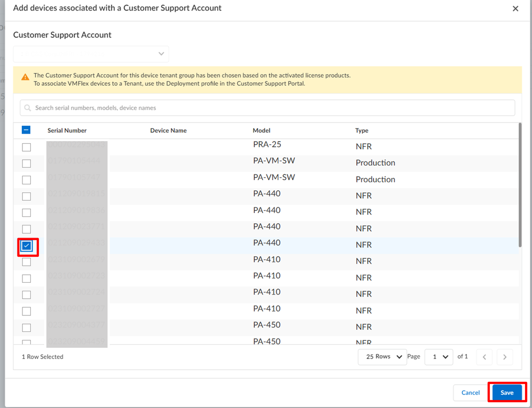532x408 pixels.
Task: Click the search magnifier icon
Action: coord(28,108)
